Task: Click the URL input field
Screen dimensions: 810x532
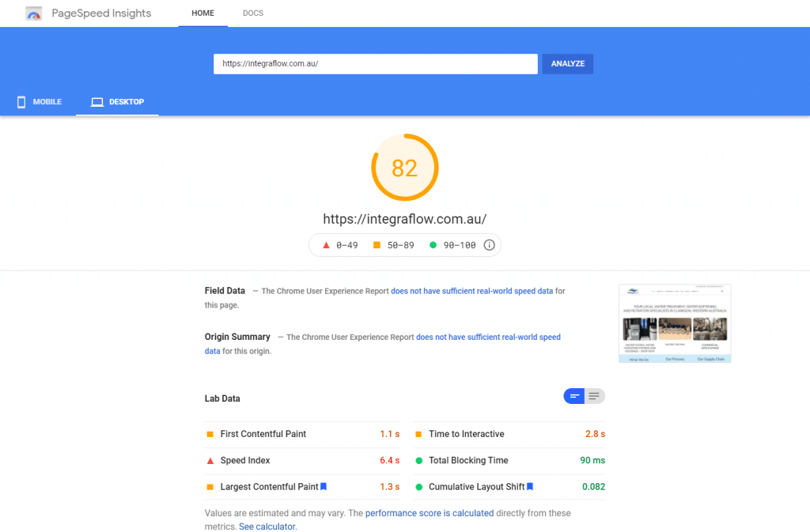Action: coord(375,63)
